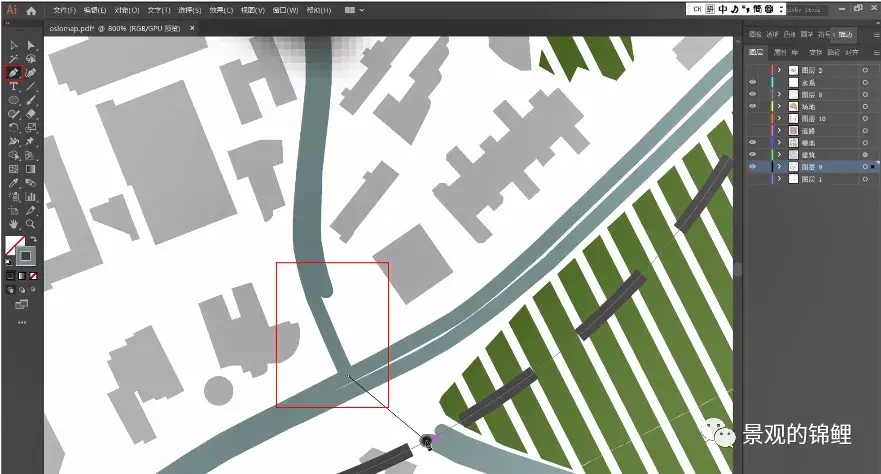Open the Layers panel options menu
The width and height of the screenshot is (881, 474).
[x=875, y=53]
